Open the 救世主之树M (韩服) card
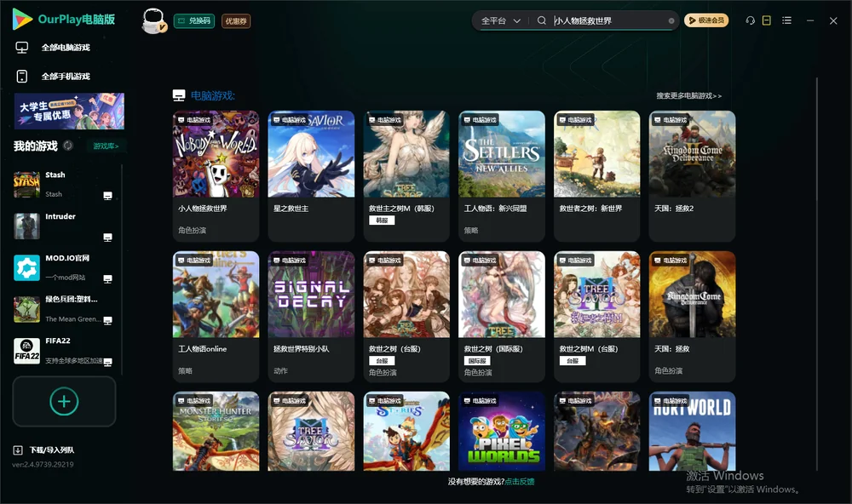The image size is (852, 504). (x=406, y=176)
